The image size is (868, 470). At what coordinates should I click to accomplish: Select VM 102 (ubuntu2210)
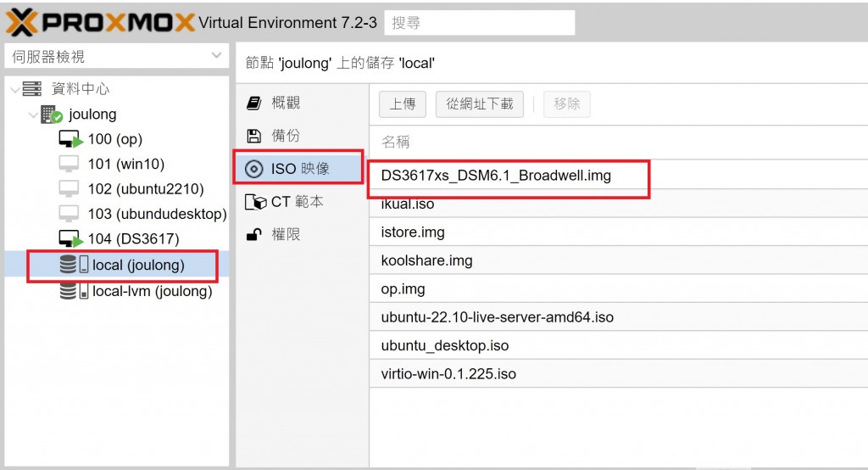146,189
